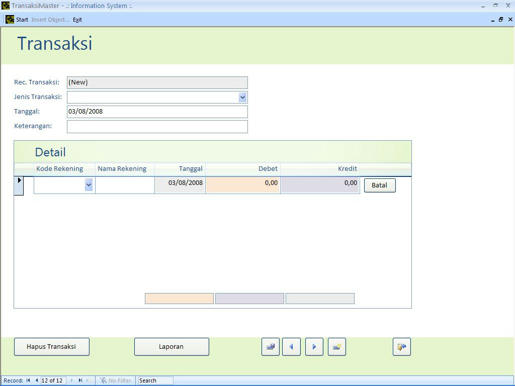Click the Tanggal field showing 03/08/2008
Screen dimensions: 515x386
[157, 112]
